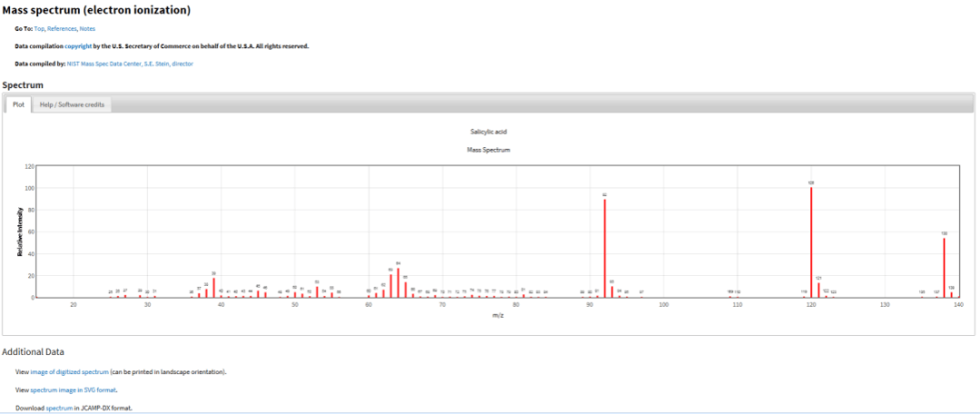Click the 'Mass Spectrum' plot subtitle

(489, 150)
